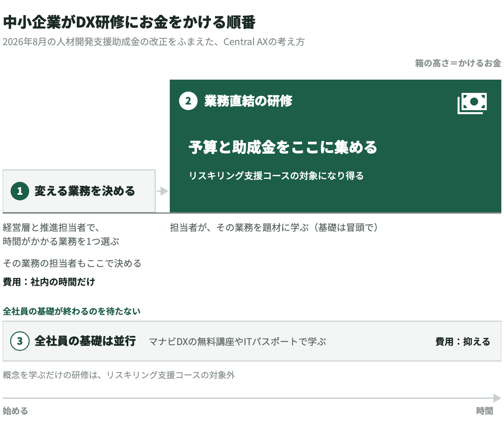This screenshot has height=435, width=504.
Task: Click 担当者が、その業務を題材に学ぶ text
Action: coord(274,228)
